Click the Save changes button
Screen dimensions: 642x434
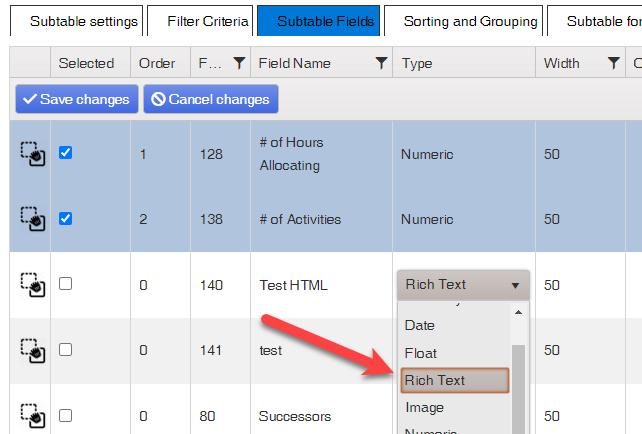coord(77,99)
